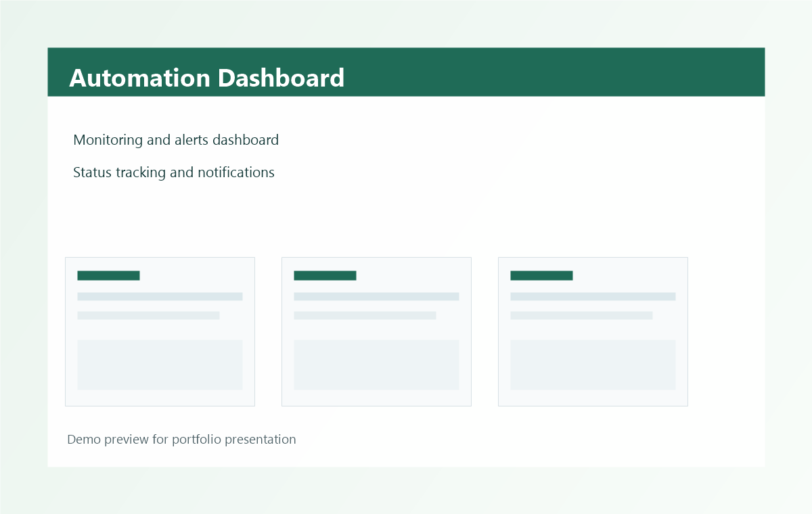The width and height of the screenshot is (812, 514).
Task: Select the green header block on the middle card
Action: (x=325, y=275)
